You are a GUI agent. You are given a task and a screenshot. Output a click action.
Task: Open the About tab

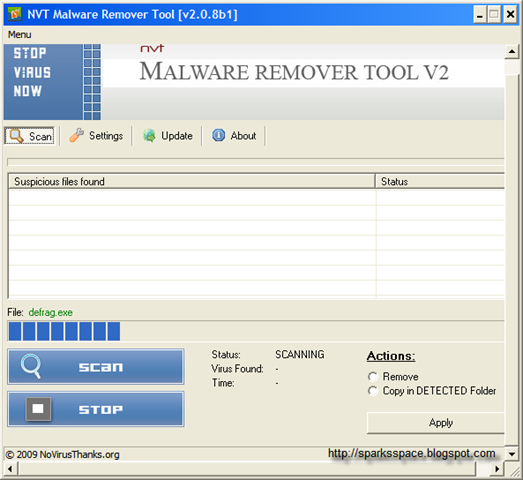[x=234, y=136]
